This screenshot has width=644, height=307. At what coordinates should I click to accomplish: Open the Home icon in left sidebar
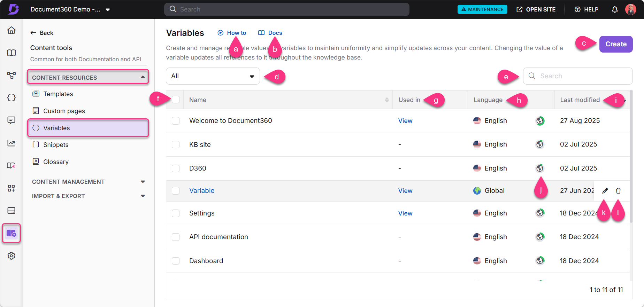11,30
